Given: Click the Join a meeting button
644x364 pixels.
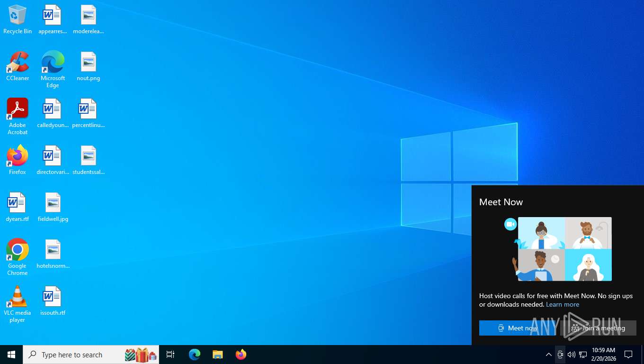Looking at the screenshot, I should [x=598, y=328].
